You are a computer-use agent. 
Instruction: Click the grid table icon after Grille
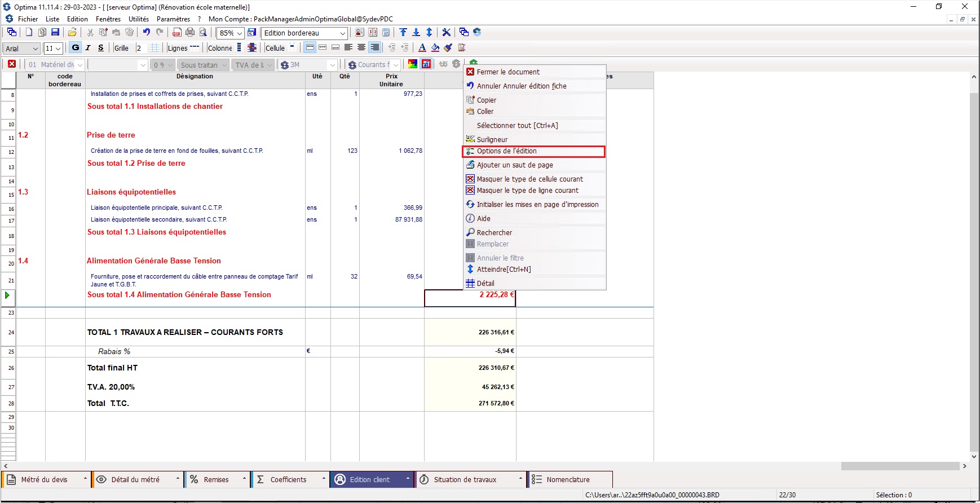pos(154,48)
